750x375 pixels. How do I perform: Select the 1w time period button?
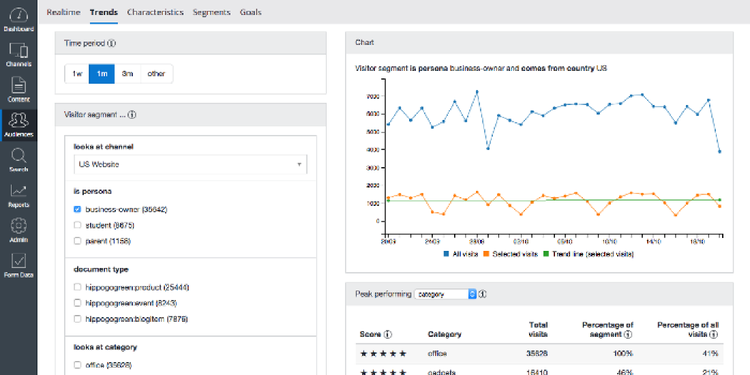click(x=77, y=74)
